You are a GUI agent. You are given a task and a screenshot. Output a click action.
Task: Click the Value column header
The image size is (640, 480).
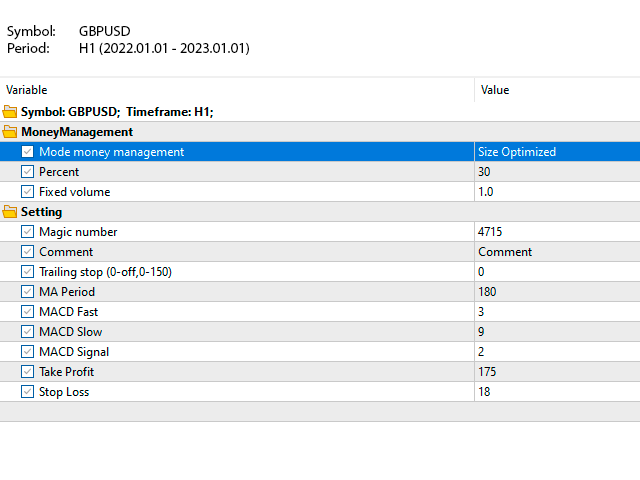click(557, 90)
